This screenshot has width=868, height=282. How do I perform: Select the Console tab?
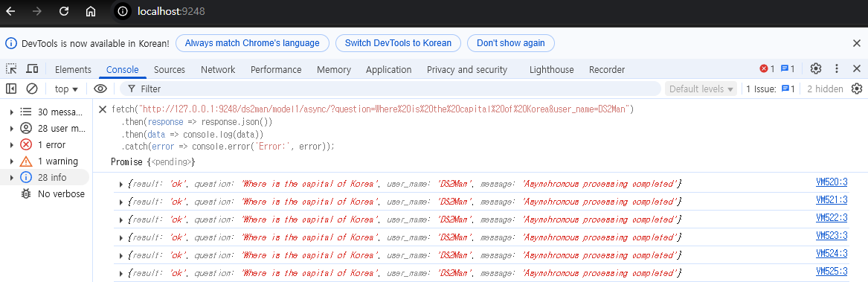(x=122, y=70)
